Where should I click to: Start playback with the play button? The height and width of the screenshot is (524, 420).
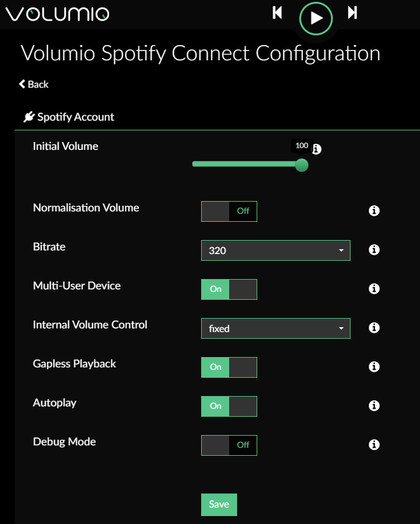(316, 18)
